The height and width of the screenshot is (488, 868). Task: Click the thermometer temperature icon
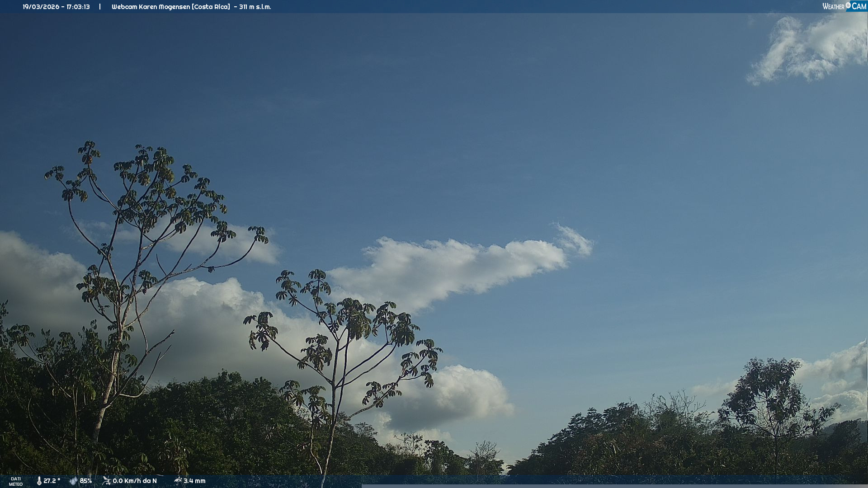(x=39, y=481)
